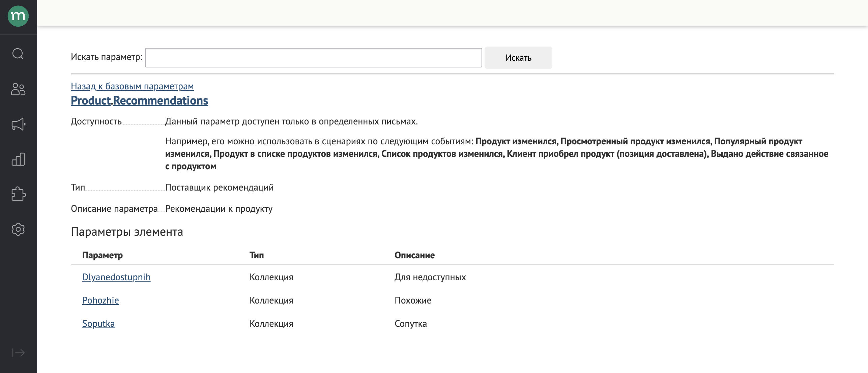Click the 'Коллекция' type in Soputka row
This screenshot has height=373, width=868.
click(271, 324)
